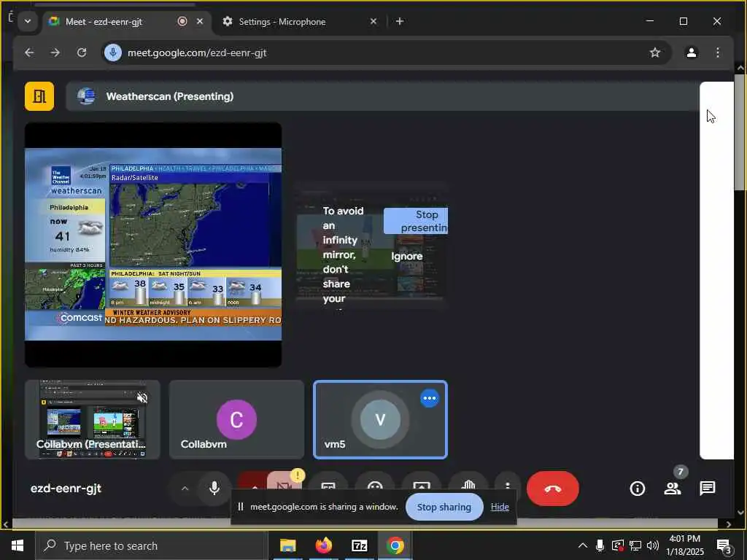This screenshot has width=747, height=560.
Task: Go back in the browser
Action: point(29,52)
